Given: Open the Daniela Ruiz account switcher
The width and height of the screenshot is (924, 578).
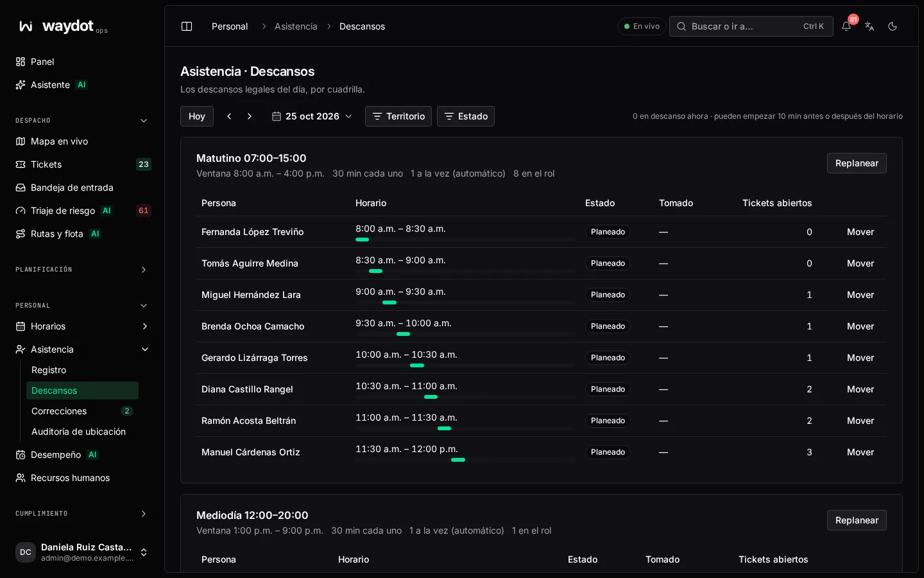Looking at the screenshot, I should [x=82, y=552].
